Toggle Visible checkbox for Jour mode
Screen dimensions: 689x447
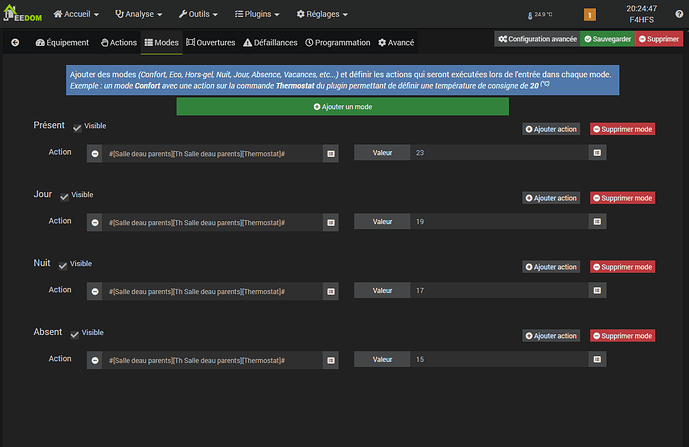[64, 196]
